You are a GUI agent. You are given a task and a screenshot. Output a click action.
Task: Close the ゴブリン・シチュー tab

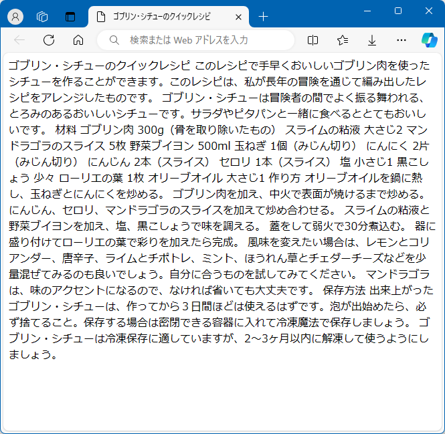238,17
